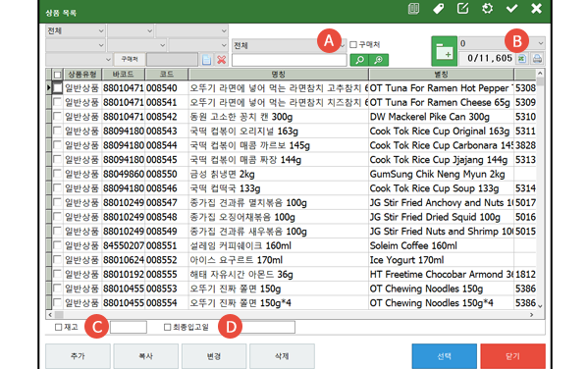Click the 변경 button
This screenshot has height=369, width=588.
coord(214,356)
